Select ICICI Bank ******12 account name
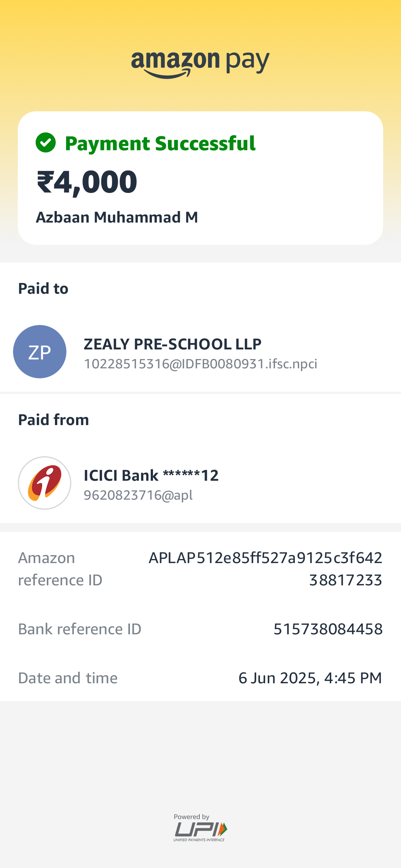401x868 pixels. pyautogui.click(x=151, y=476)
